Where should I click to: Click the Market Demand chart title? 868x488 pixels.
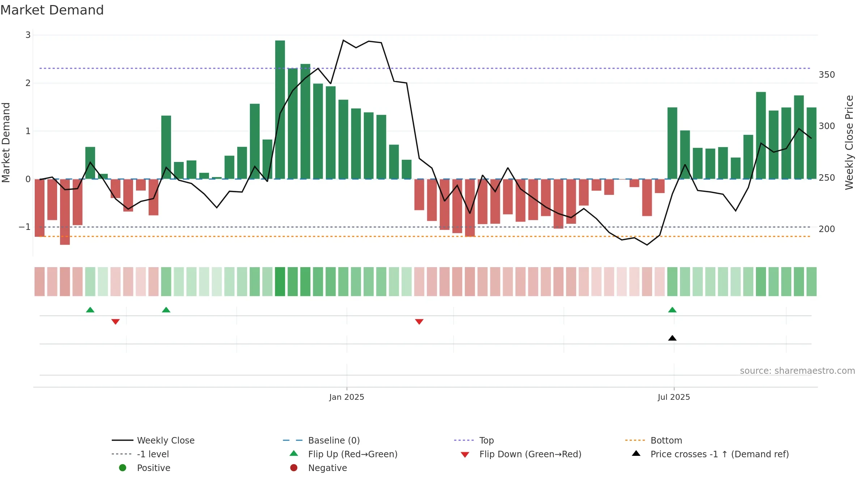(52, 10)
